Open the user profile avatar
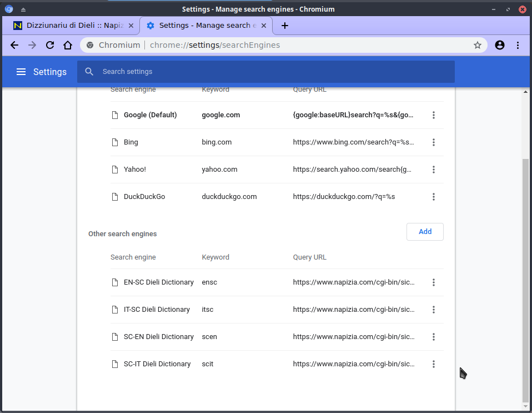 coord(500,45)
